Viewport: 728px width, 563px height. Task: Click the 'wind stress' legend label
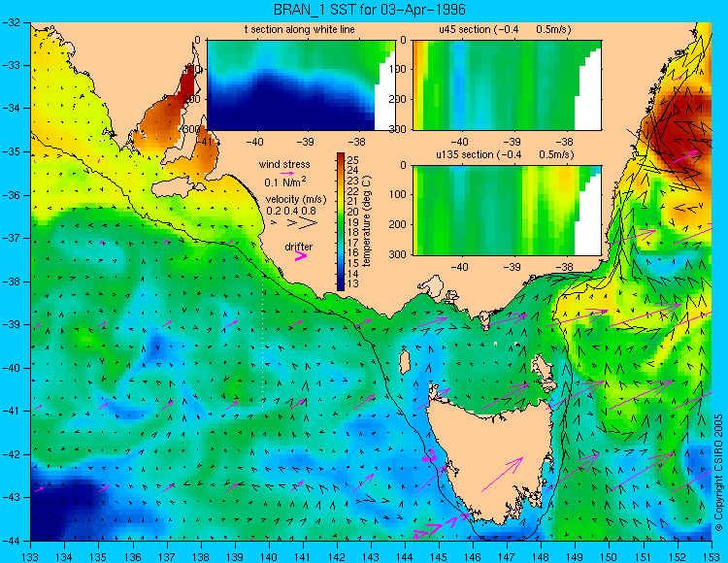tap(284, 164)
